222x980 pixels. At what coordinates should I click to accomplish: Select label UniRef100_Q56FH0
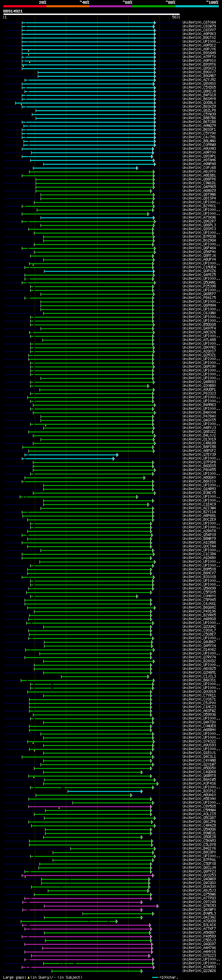pyautogui.click(x=199, y=252)
